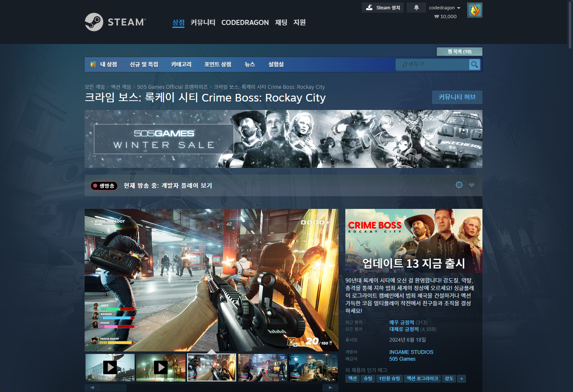Screen dimensions: 573x392
Task: Open the CODEDRAGON profile menu
Action: (x=245, y=22)
